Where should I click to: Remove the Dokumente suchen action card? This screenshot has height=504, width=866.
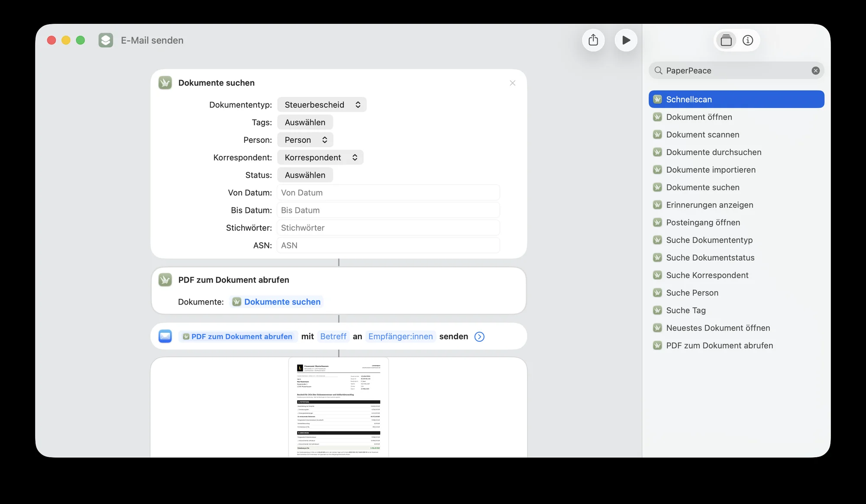(x=512, y=83)
